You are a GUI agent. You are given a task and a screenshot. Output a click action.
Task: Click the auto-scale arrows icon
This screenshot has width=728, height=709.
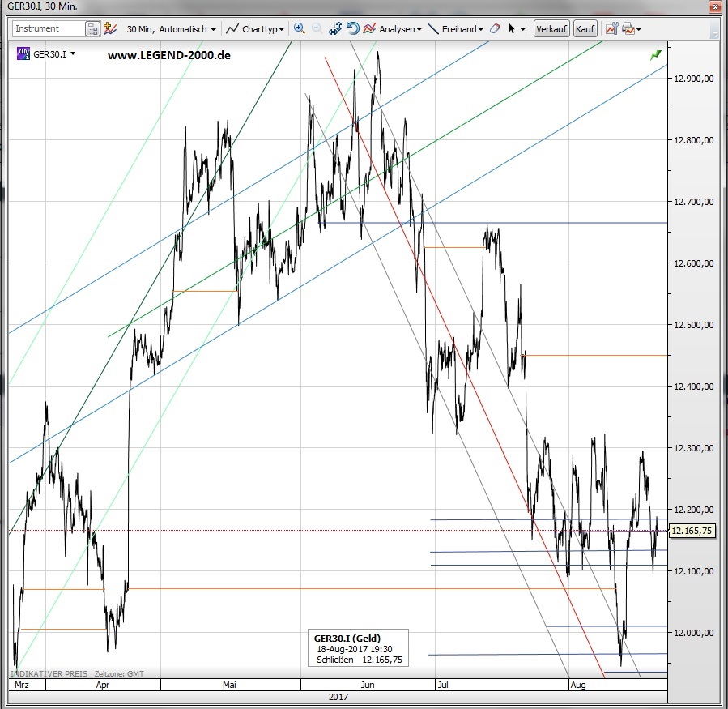335,29
